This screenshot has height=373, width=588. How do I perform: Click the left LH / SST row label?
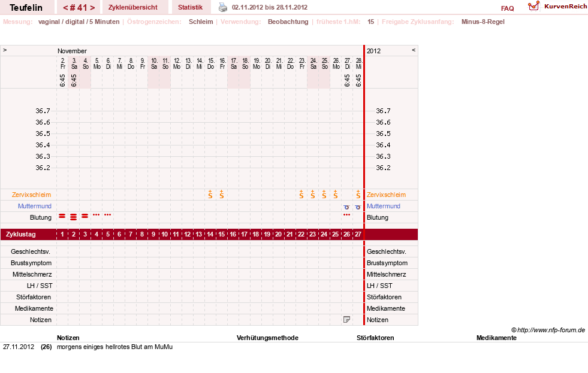(40, 286)
